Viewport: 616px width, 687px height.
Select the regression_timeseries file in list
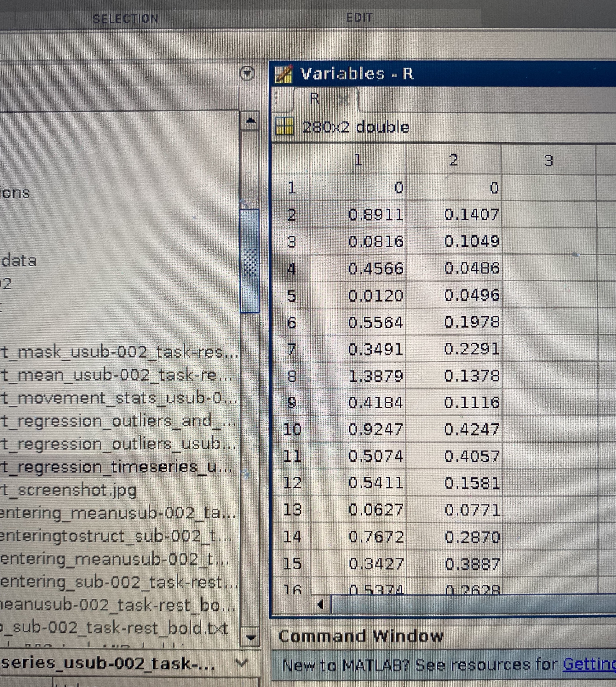[117, 467]
